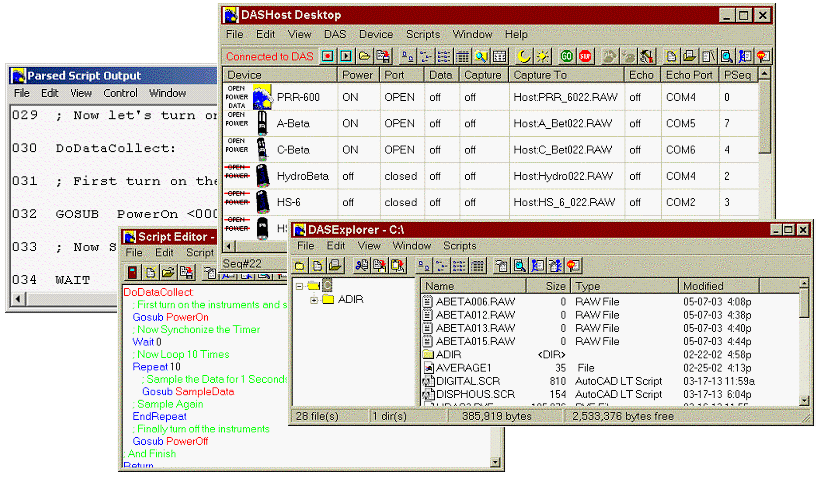The image size is (822, 486).
Task: Sort DASExplorer files by Name column
Action: click(473, 286)
